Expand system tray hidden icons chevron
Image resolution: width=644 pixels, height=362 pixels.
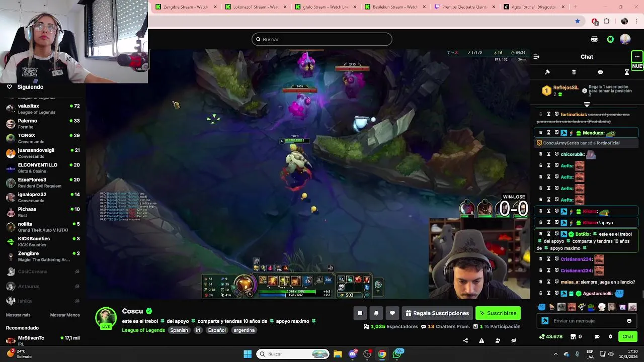(x=554, y=354)
